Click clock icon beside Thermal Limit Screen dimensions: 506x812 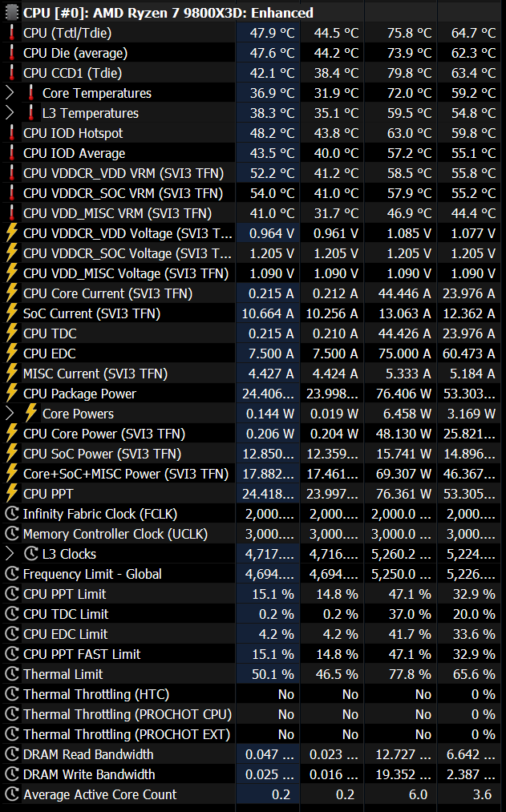(x=11, y=674)
